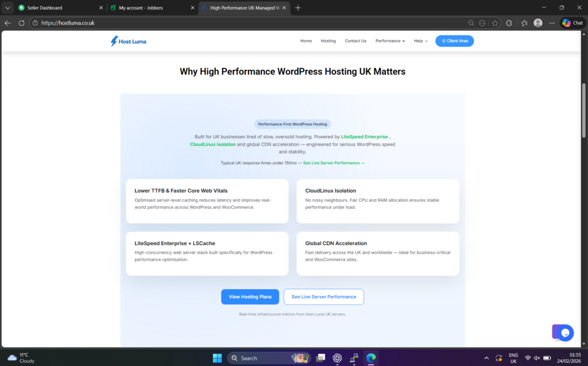Open the favorites list icon
Viewport: 588px width, 366px height.
click(524, 23)
